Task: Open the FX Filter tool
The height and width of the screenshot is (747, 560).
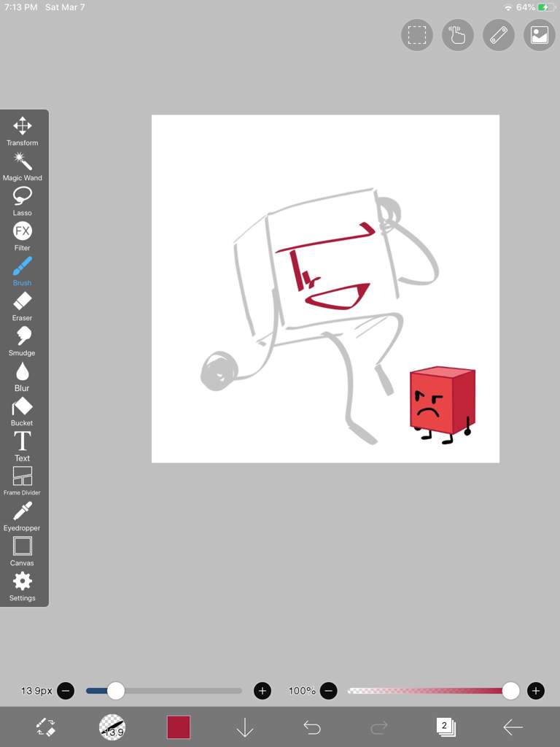Action: [23, 236]
